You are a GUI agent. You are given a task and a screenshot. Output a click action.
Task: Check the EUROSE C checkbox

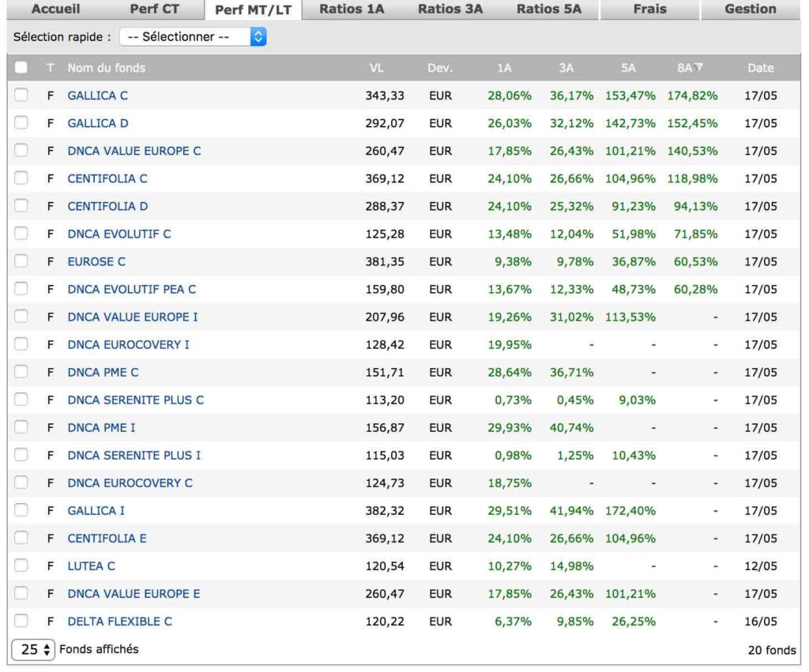(x=21, y=261)
